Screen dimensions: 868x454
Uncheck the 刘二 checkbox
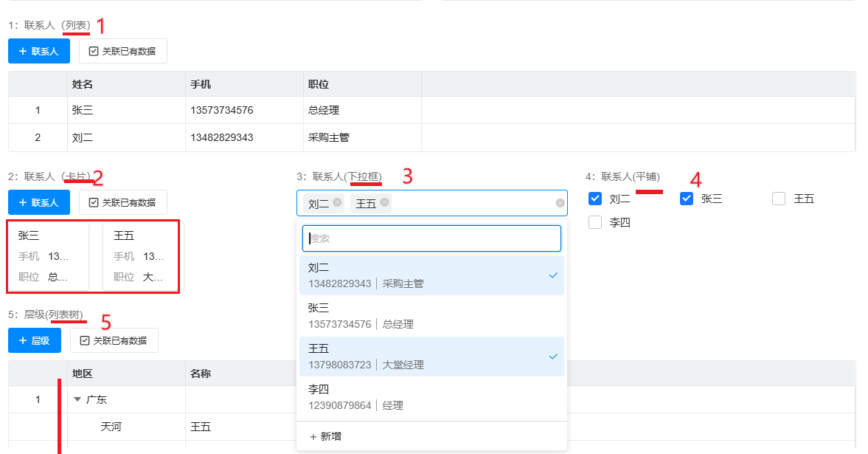596,199
